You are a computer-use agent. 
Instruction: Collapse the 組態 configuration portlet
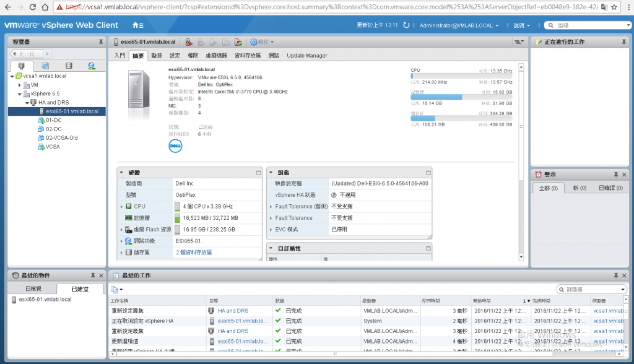271,173
